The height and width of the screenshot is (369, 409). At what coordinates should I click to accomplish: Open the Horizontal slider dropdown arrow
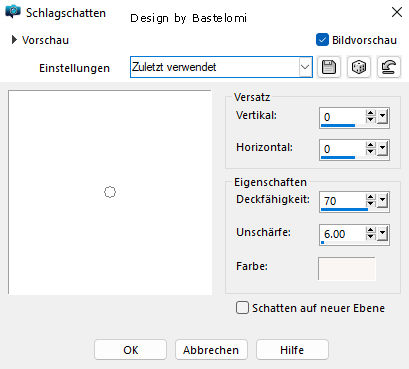383,148
